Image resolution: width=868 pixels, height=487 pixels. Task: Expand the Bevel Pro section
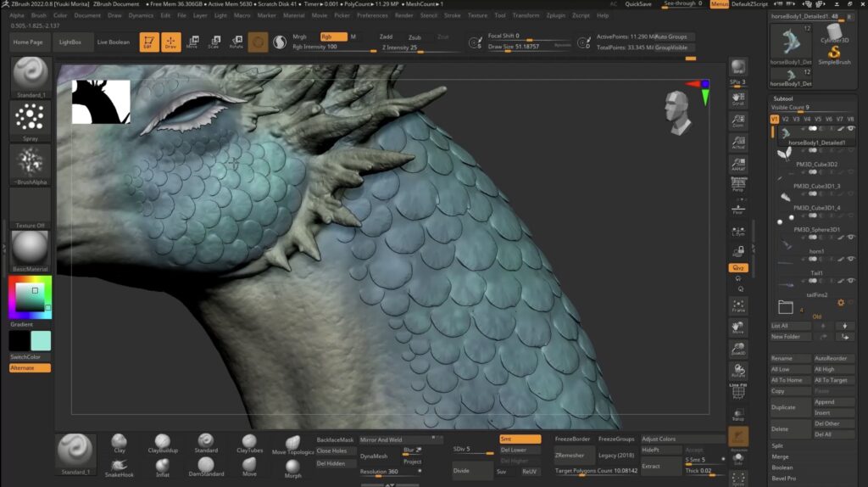(x=783, y=479)
